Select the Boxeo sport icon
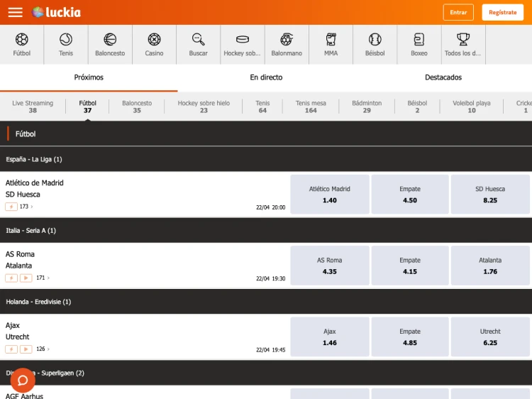 [419, 44]
